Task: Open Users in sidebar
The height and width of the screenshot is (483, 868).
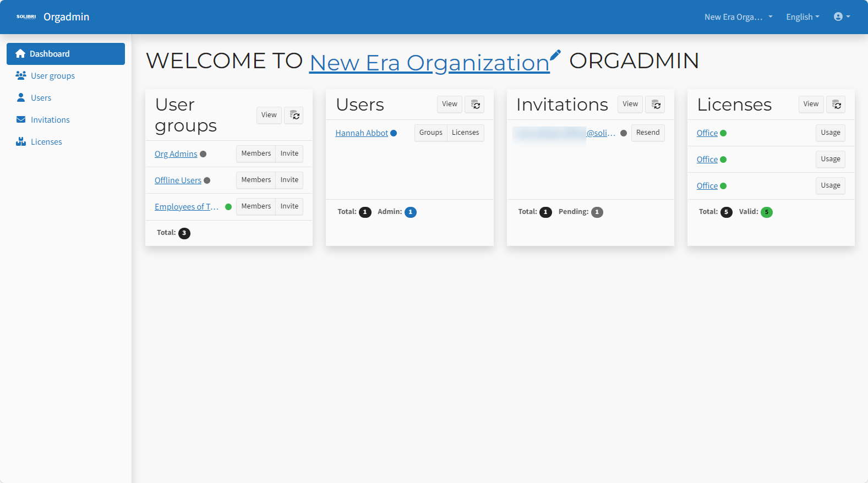Action: pos(65,98)
